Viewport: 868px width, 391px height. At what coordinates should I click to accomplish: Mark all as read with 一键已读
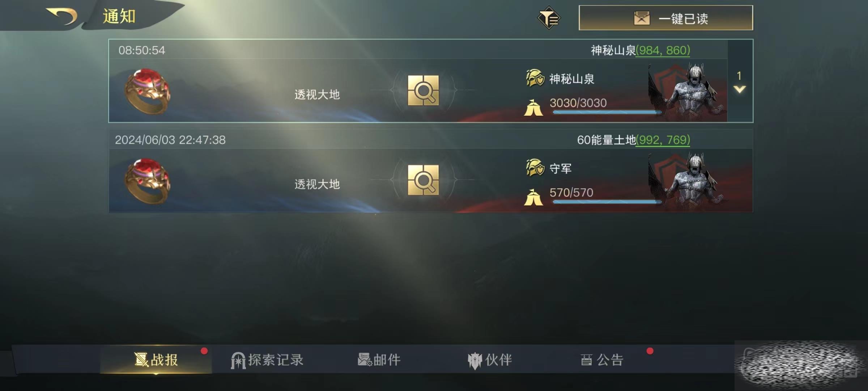coord(666,18)
